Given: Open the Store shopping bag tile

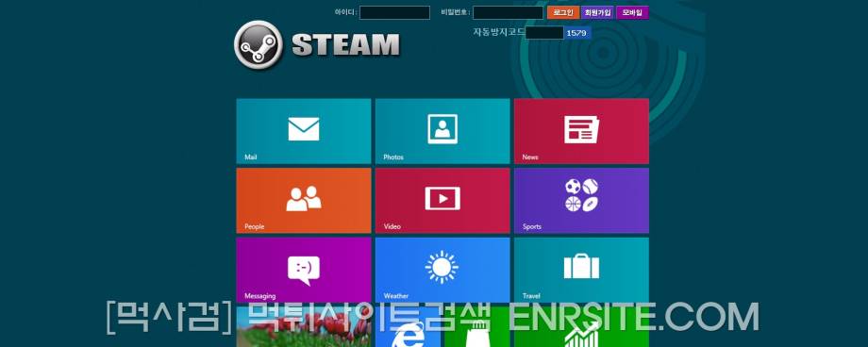Looking at the screenshot, I should coord(477,328).
